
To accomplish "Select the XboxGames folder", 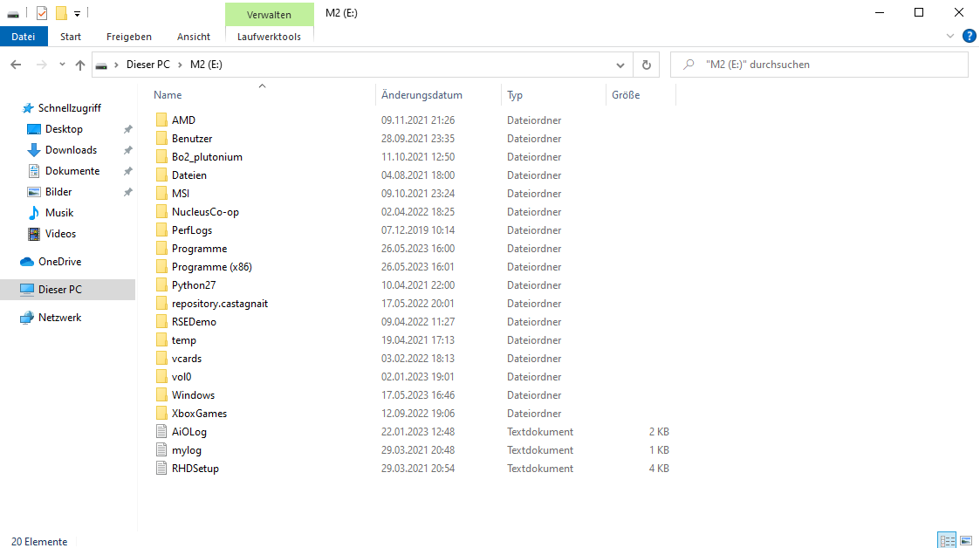I will tap(199, 414).
